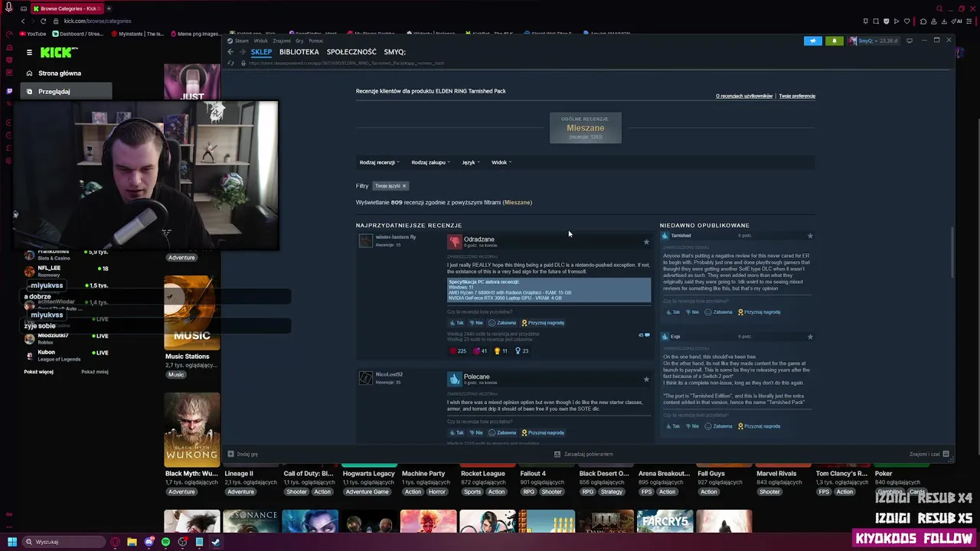Expand the Język filter dropdown

pyautogui.click(x=470, y=162)
